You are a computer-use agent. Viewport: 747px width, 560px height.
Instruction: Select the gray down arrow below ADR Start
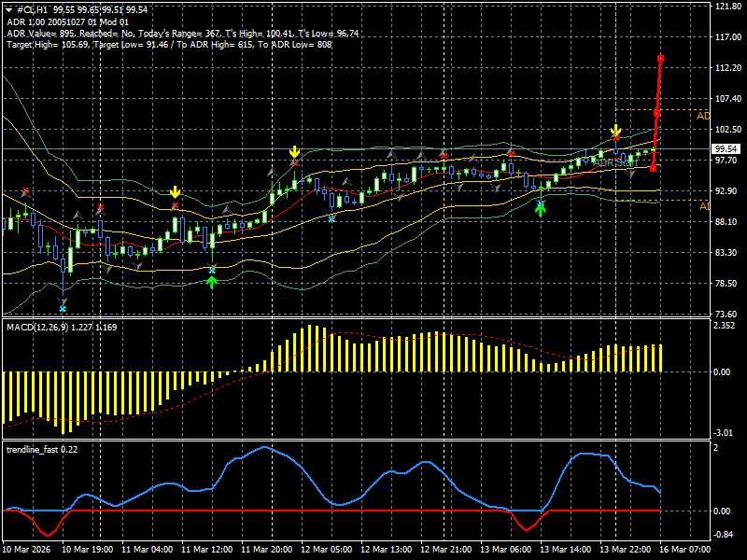pyautogui.click(x=630, y=174)
